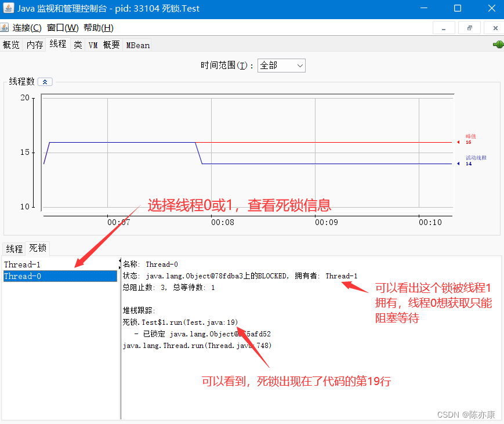Click the 活动线程 14 legend marker

[458, 164]
